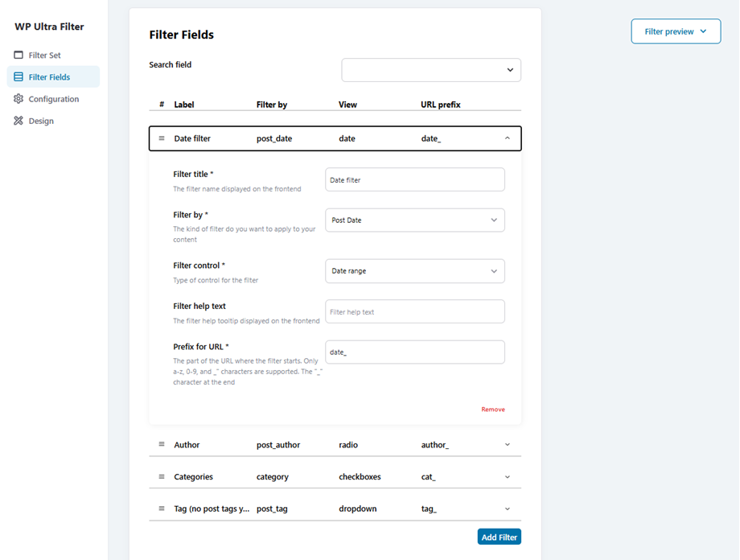740x560 pixels.
Task: Open the Filter control Date range dropdown
Action: (415, 271)
